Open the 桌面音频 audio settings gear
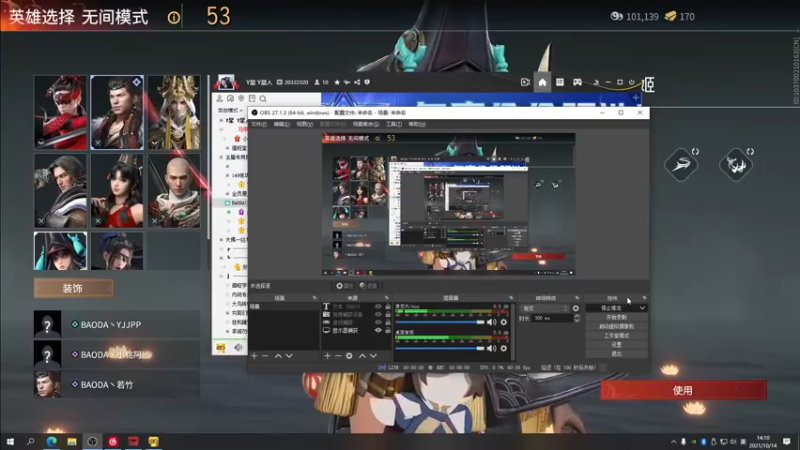Viewport: 800px width, 450px height. [504, 348]
